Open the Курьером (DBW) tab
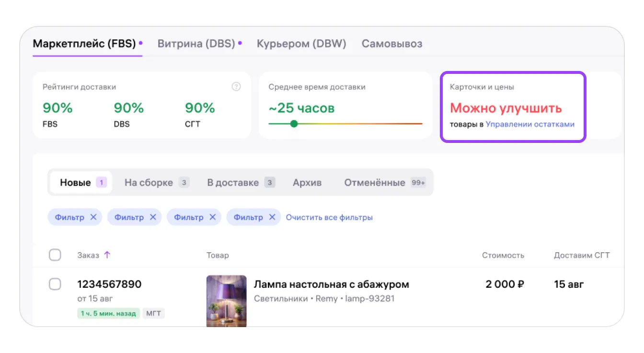 [301, 44]
